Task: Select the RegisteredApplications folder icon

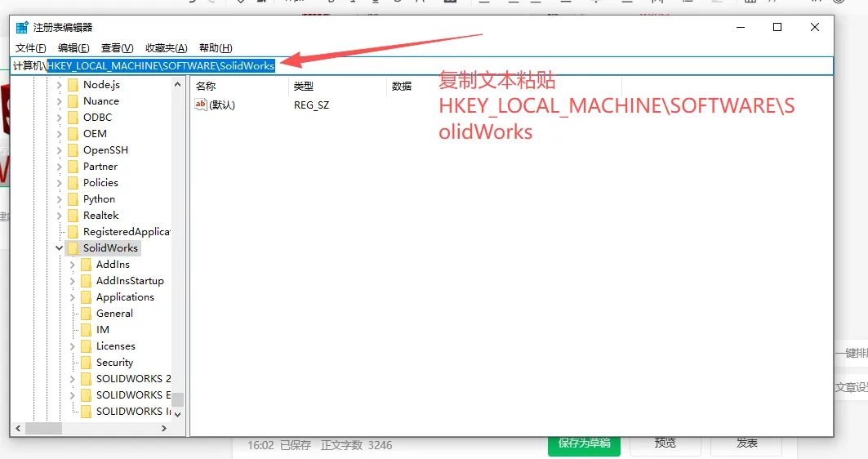Action: tap(73, 232)
